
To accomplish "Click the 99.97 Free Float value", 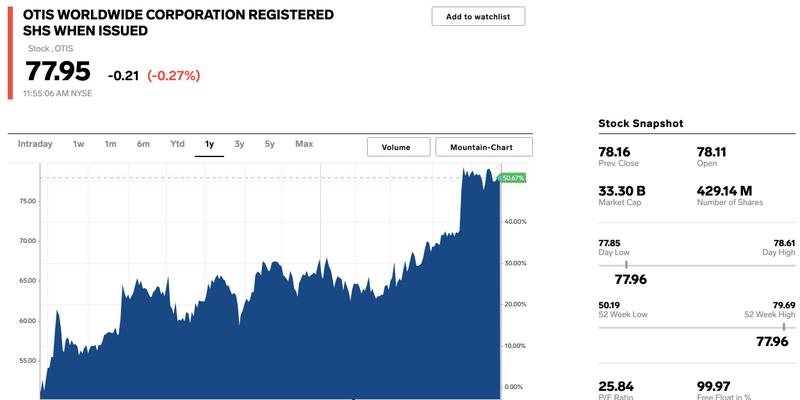I will (713, 386).
